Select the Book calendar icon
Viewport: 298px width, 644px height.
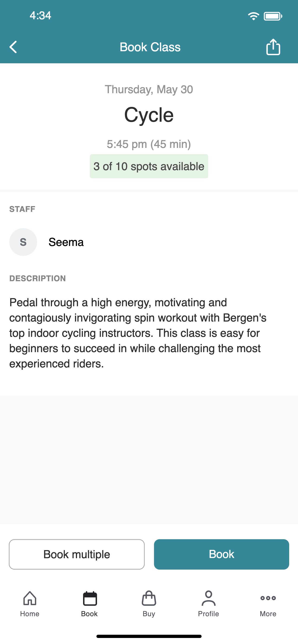pyautogui.click(x=90, y=599)
